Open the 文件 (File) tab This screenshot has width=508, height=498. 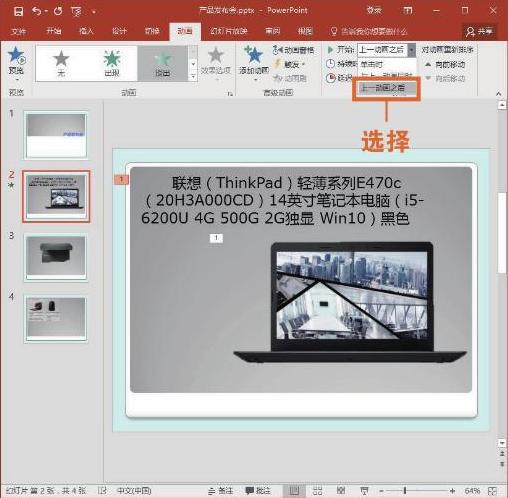tap(18, 31)
